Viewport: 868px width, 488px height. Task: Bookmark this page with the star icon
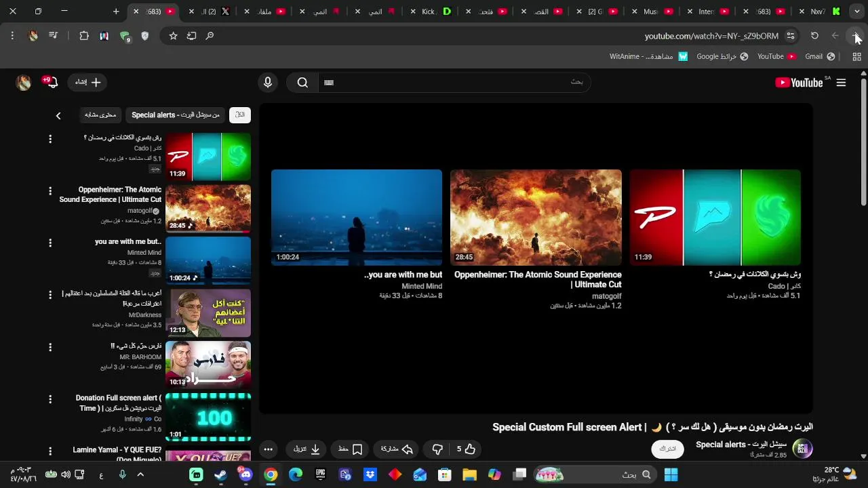173,36
